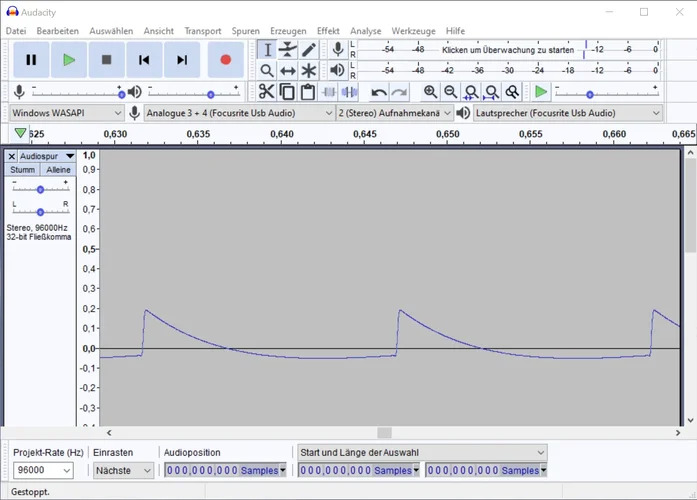Viewport: 697px width, 500px height.
Task: Select the Time Shift tool
Action: (288, 71)
